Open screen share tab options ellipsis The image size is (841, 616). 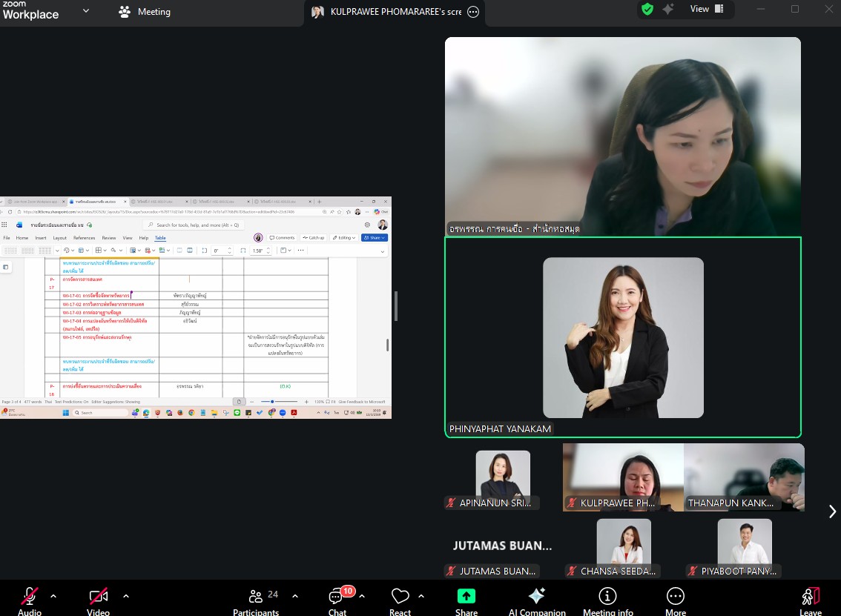point(473,12)
